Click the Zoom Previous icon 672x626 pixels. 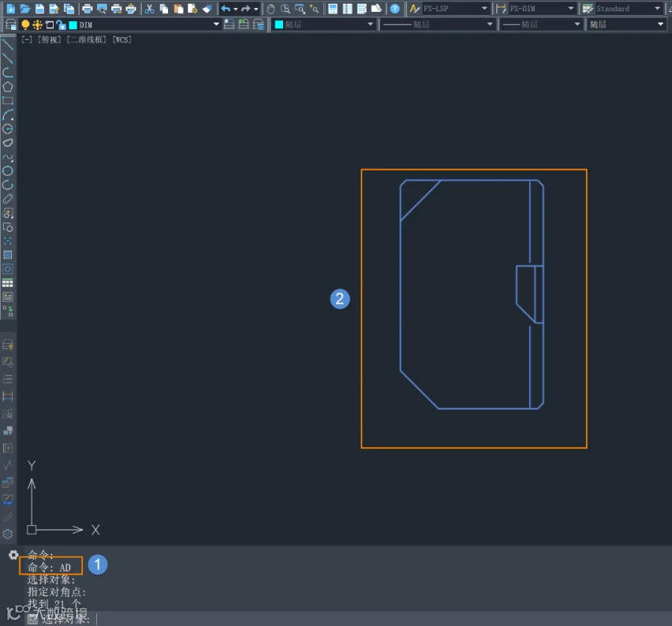coord(314,8)
